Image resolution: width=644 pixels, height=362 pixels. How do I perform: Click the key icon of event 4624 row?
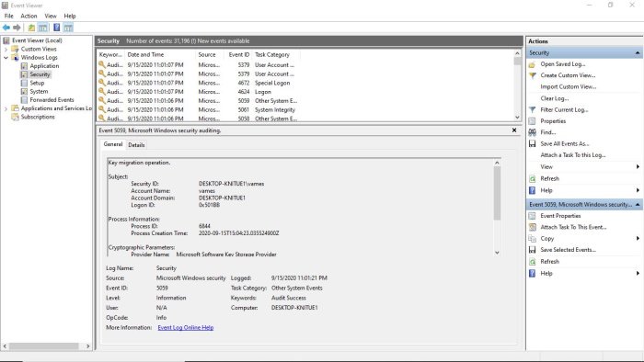click(102, 92)
